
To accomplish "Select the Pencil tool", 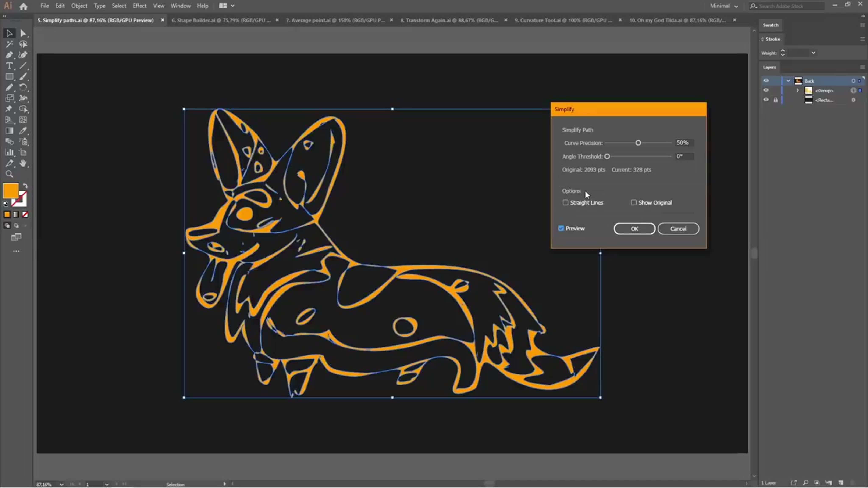I will tap(9, 87).
